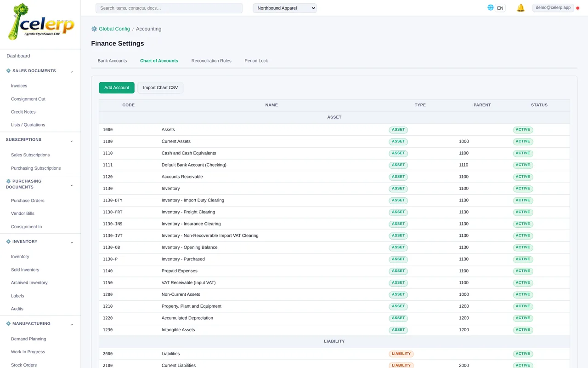Click Accumulated Depreciation account

pos(187,318)
